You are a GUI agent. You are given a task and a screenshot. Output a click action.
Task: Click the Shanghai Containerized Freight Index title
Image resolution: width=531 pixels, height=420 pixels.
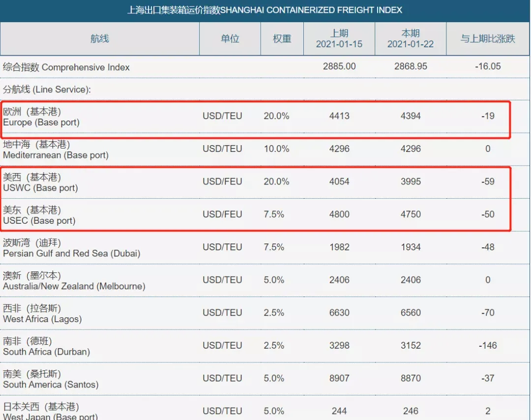(265, 10)
